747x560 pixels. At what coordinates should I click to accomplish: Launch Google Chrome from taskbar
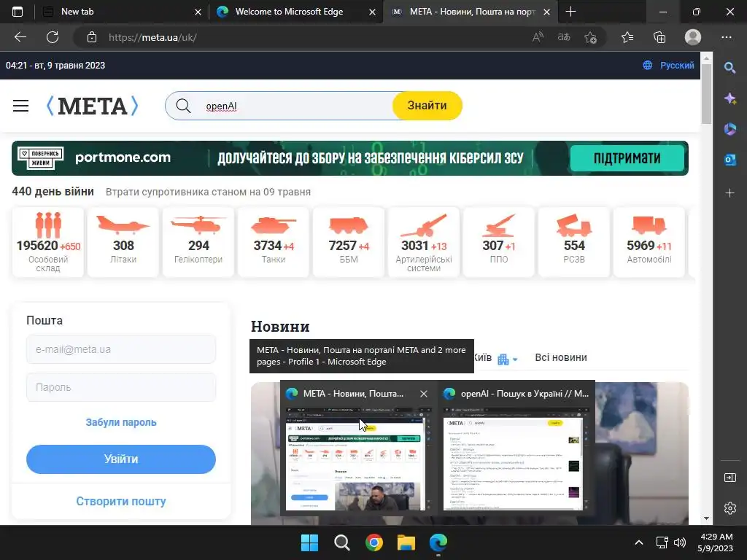coord(374,542)
